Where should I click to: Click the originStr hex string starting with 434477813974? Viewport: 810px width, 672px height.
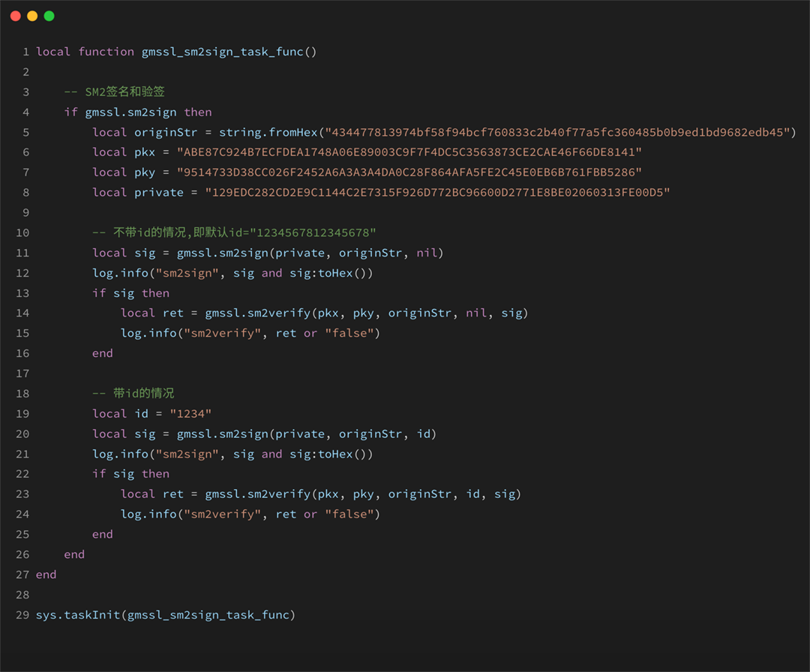click(557, 132)
